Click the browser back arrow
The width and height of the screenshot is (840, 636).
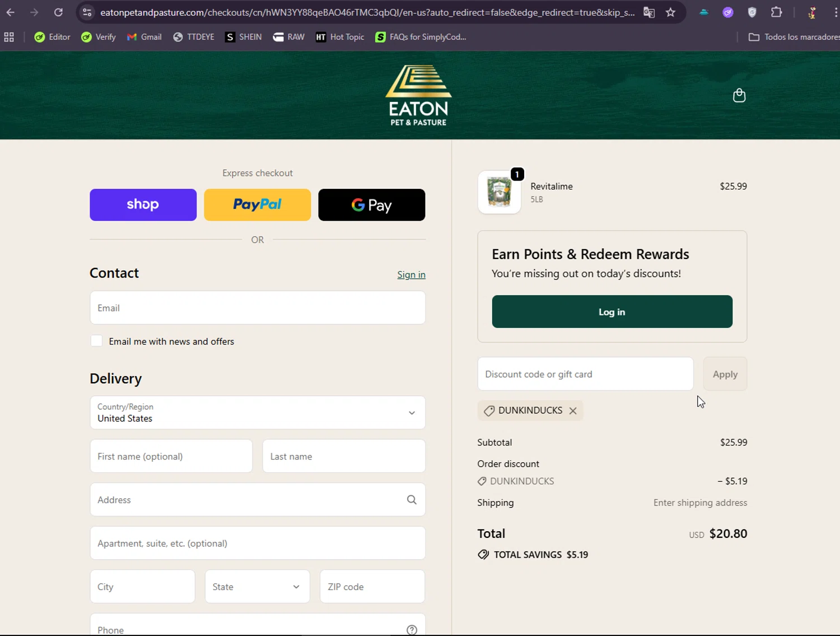pyautogui.click(x=11, y=12)
